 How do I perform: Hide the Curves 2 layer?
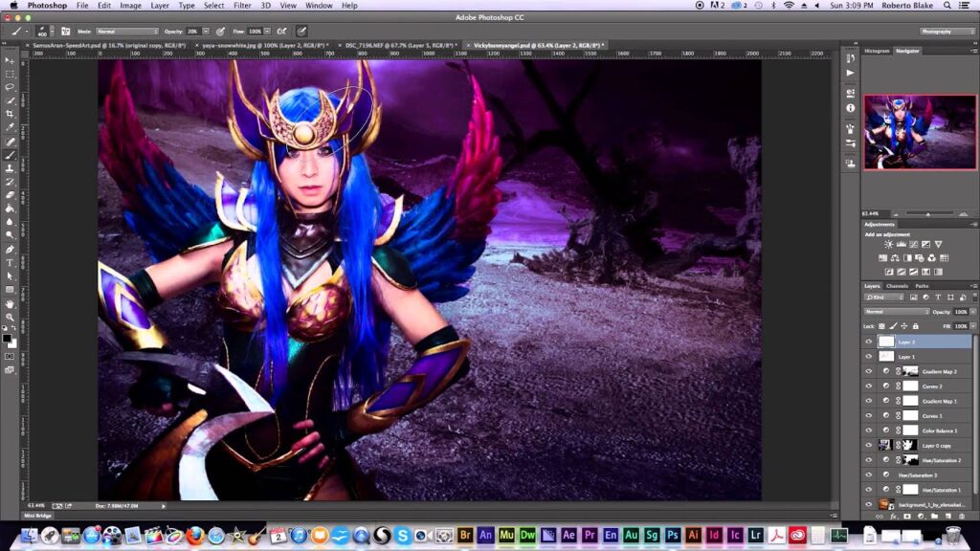868,386
